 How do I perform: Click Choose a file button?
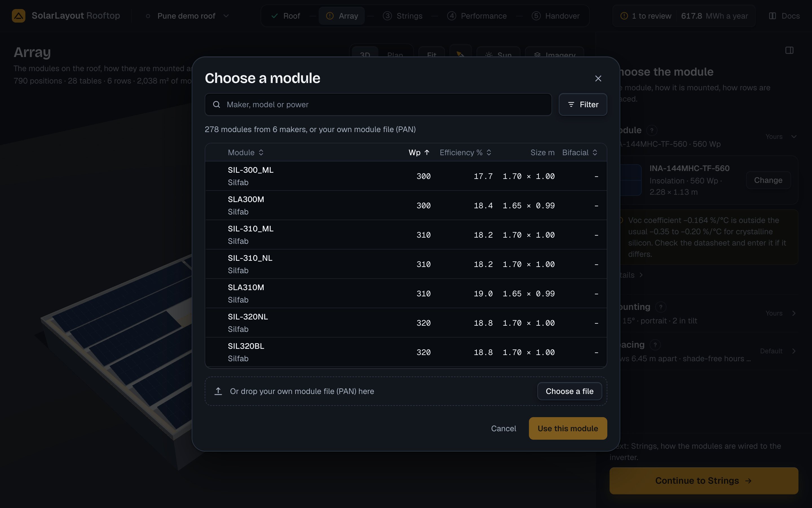pyautogui.click(x=570, y=391)
